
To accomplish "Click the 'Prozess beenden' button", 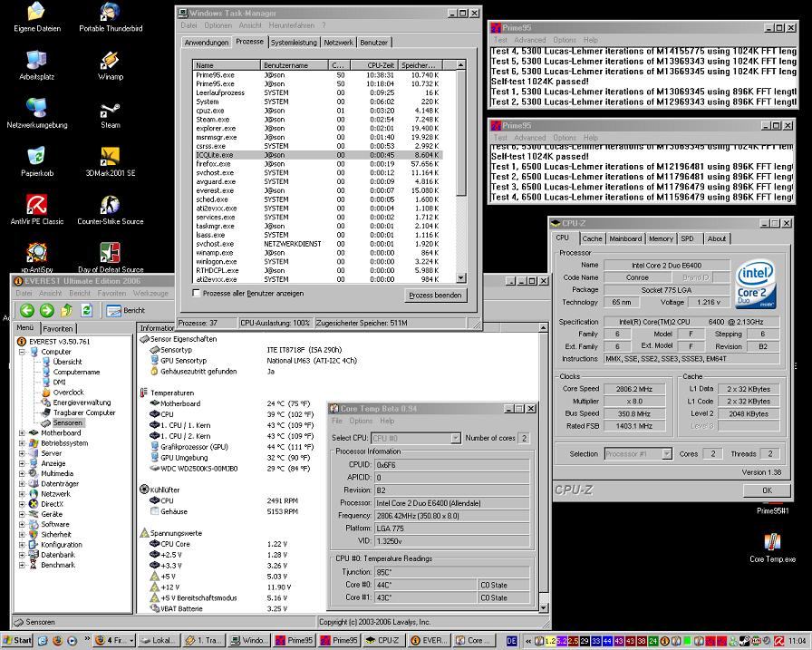I will (x=435, y=296).
